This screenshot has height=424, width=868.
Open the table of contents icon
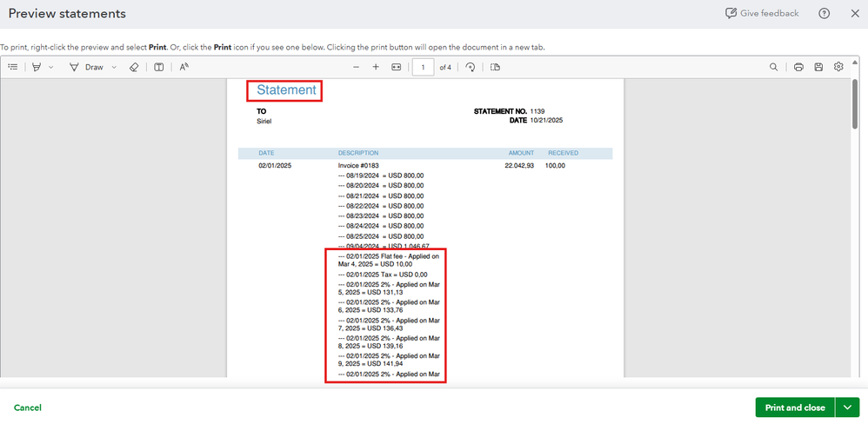(x=13, y=67)
